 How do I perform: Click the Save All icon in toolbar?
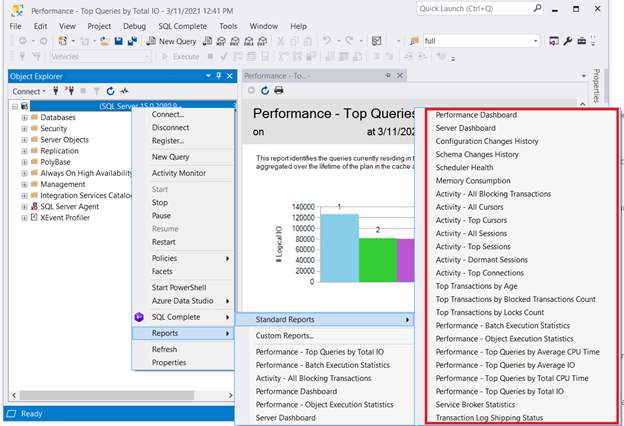pos(132,41)
